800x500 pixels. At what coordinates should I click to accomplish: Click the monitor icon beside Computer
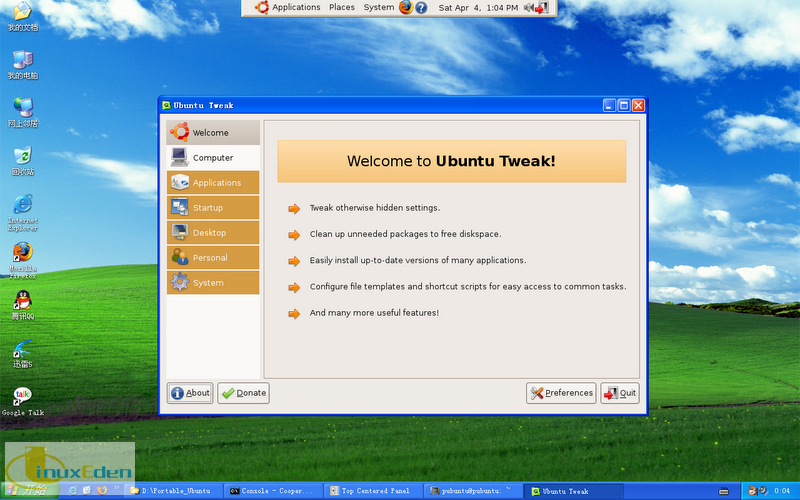coord(180,157)
